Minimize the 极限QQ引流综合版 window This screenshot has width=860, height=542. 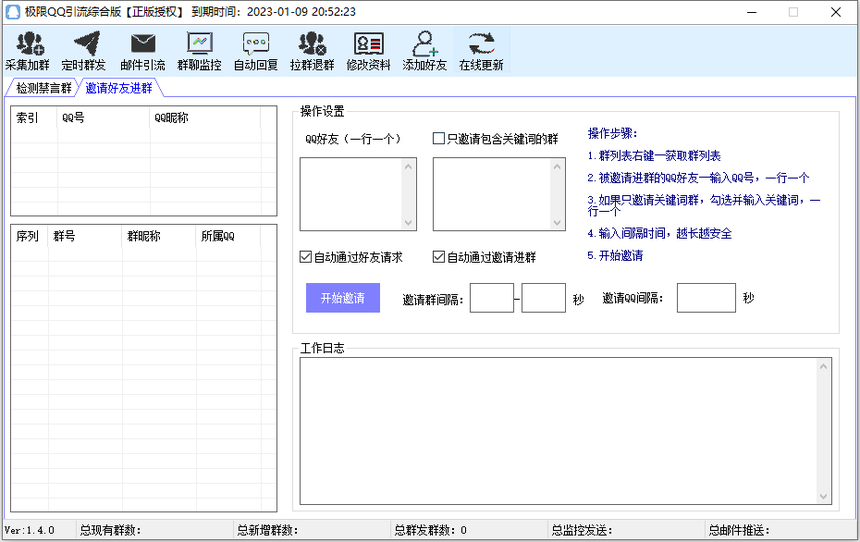(x=752, y=12)
